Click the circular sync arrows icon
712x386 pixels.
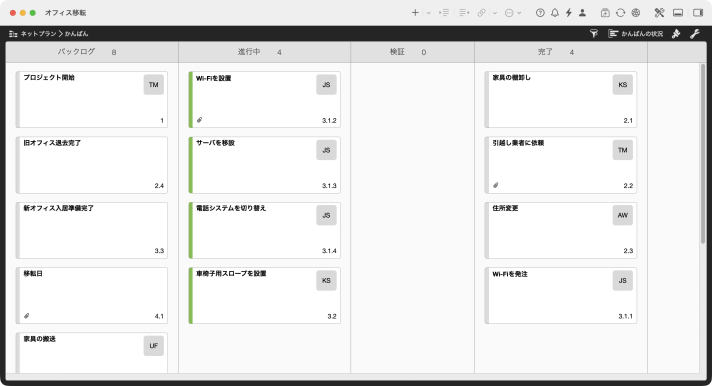point(620,13)
